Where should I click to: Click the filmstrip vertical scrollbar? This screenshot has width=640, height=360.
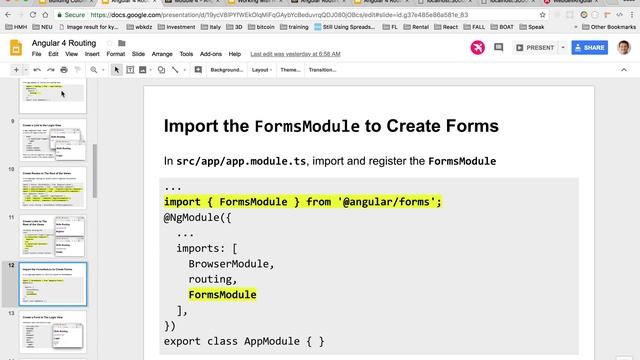[x=95, y=171]
